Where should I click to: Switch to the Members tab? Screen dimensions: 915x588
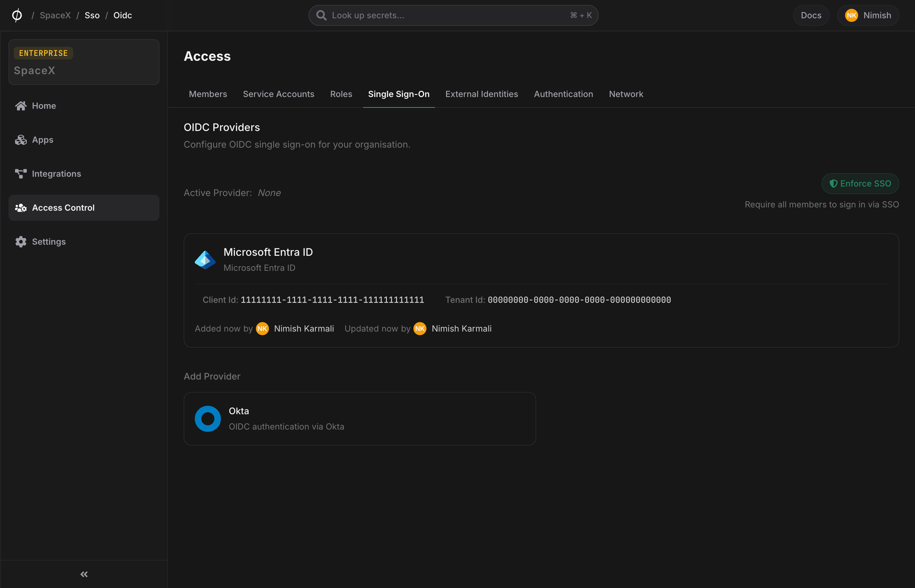[208, 94]
